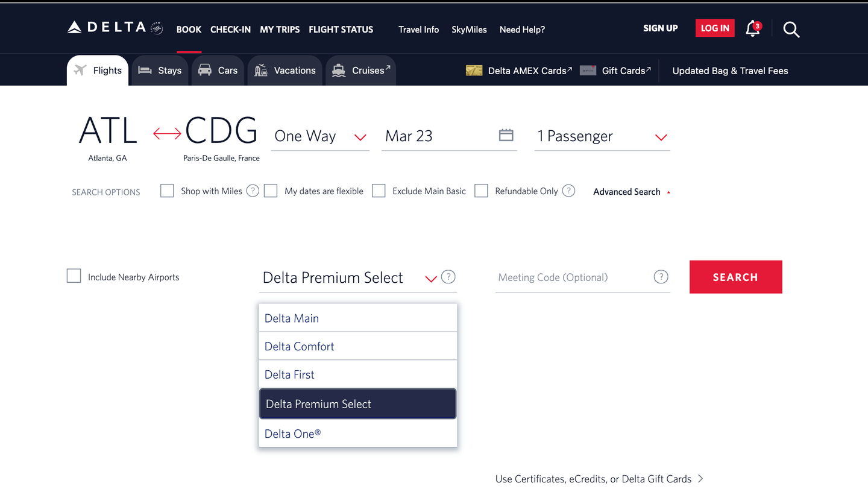Enable Include Nearby Airports
The width and height of the screenshot is (868, 489).
(74, 276)
